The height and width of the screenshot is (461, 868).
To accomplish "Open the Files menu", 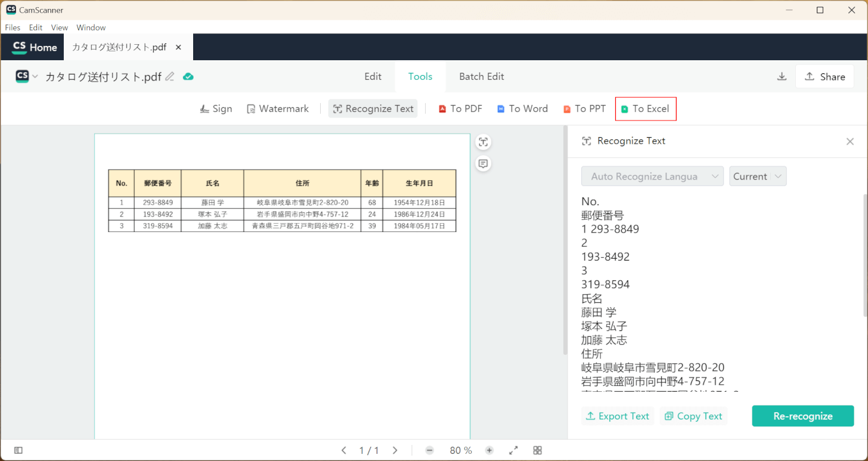I will click(13, 27).
